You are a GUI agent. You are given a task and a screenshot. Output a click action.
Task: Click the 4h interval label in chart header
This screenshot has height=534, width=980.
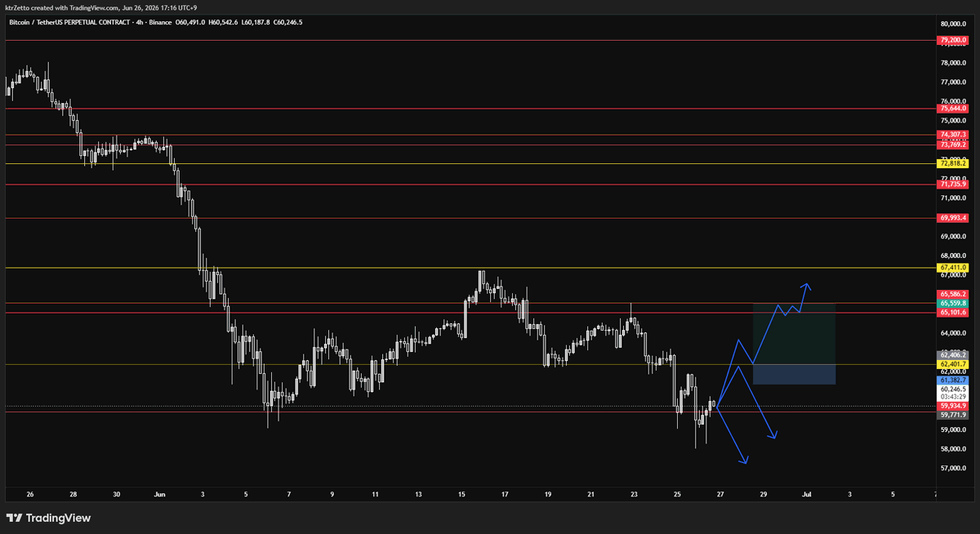pos(138,22)
